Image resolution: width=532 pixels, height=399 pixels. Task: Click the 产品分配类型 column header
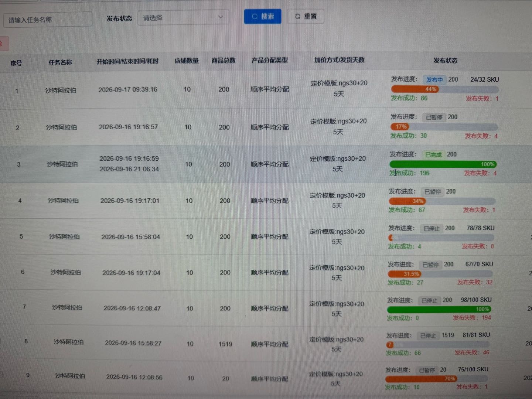coord(270,60)
